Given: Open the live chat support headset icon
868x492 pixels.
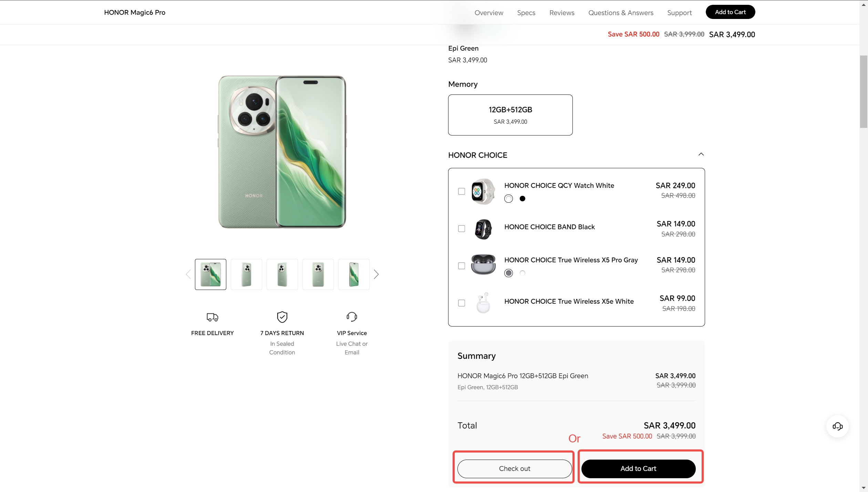Looking at the screenshot, I should [837, 426].
